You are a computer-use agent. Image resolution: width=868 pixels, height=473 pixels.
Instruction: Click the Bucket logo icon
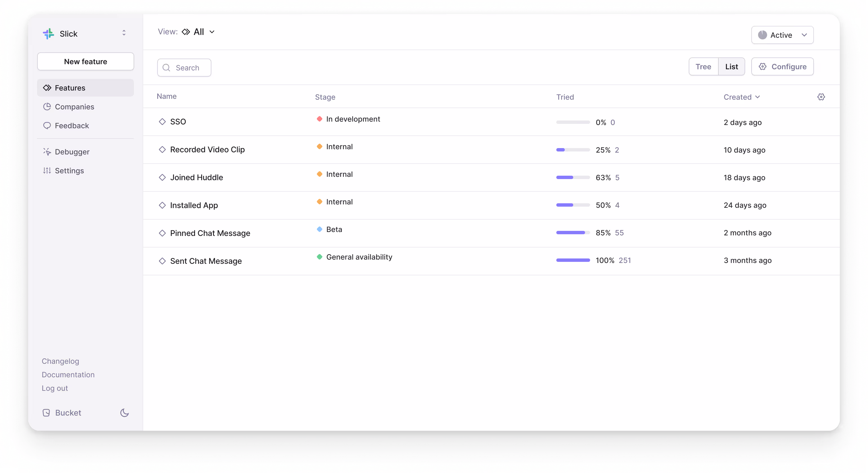pyautogui.click(x=46, y=413)
